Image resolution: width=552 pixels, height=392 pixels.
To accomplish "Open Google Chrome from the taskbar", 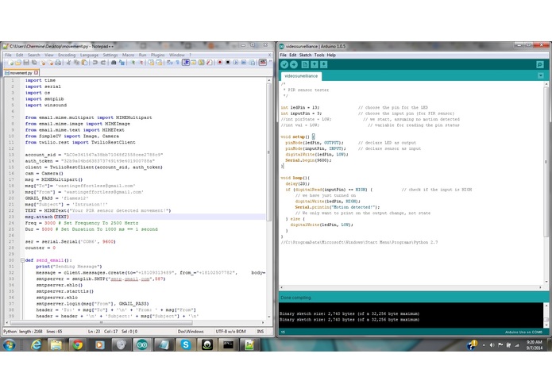I will coord(78,345).
